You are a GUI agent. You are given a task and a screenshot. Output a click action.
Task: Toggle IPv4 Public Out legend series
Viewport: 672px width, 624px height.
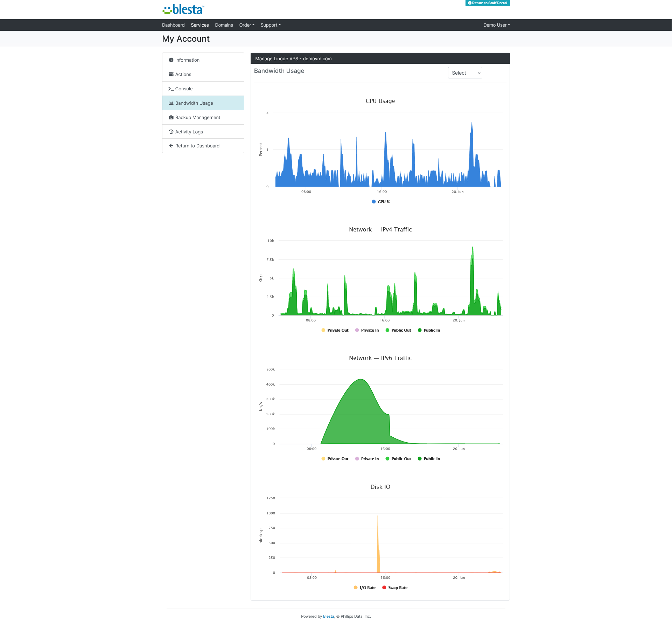(x=398, y=330)
